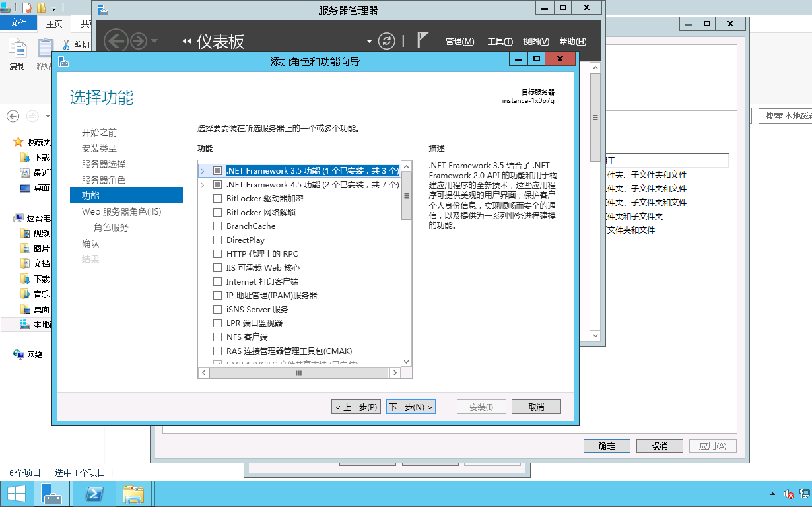Image resolution: width=812 pixels, height=507 pixels.
Task: Expand the .NET Framework 4.5 功能 node
Action: pos(203,184)
